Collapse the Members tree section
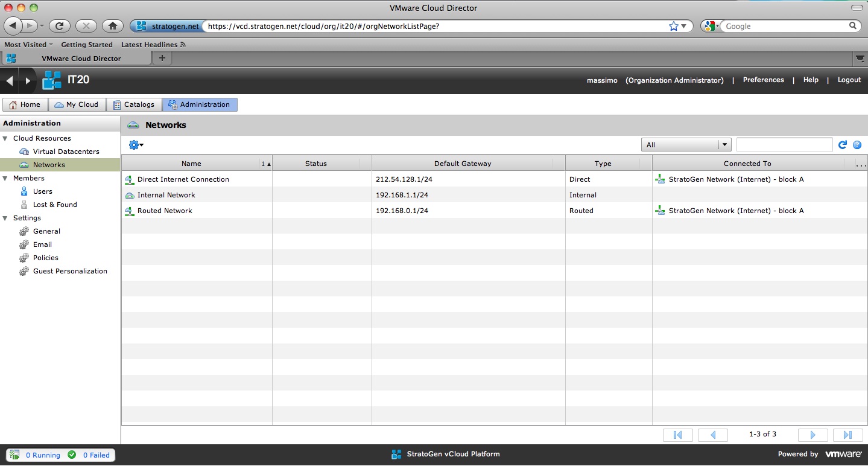Viewport: 868px width, 466px height. click(x=5, y=178)
